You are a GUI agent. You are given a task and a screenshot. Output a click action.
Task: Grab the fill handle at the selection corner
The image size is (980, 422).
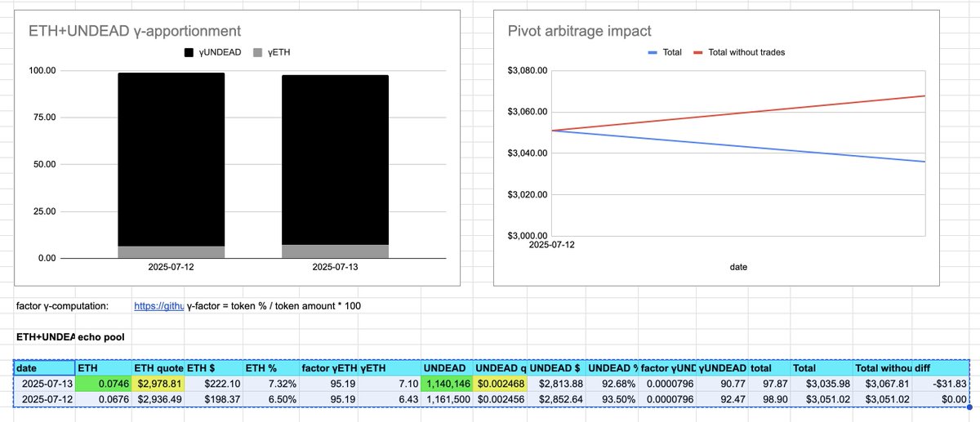click(969, 407)
